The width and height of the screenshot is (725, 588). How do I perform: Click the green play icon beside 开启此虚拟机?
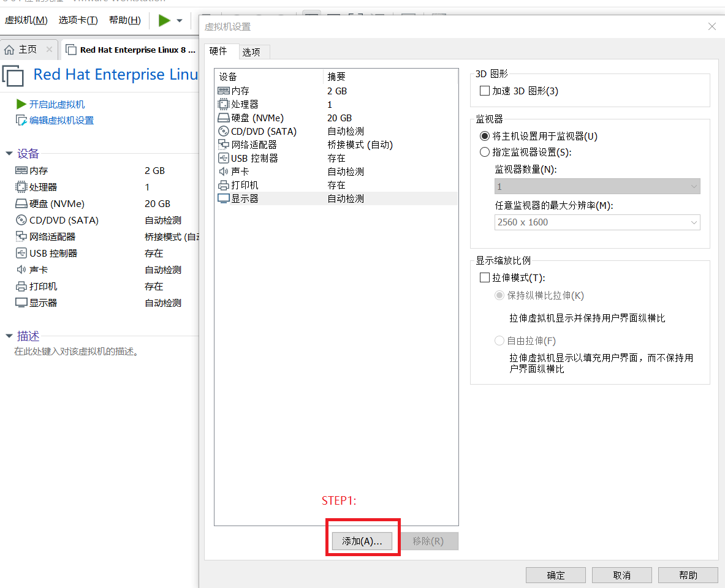coord(21,104)
